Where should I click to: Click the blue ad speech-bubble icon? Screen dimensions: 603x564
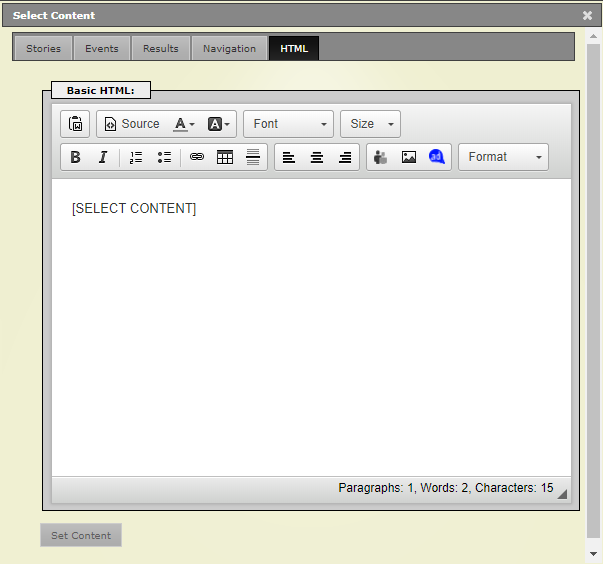pyautogui.click(x=437, y=157)
